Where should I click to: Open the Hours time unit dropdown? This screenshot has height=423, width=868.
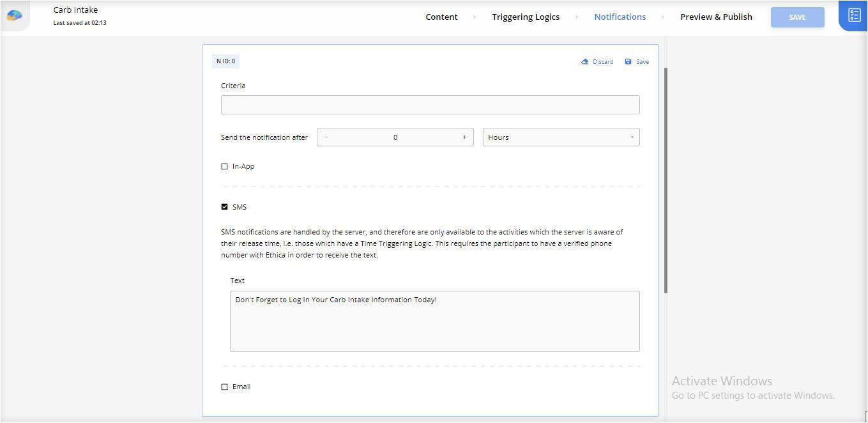point(560,137)
